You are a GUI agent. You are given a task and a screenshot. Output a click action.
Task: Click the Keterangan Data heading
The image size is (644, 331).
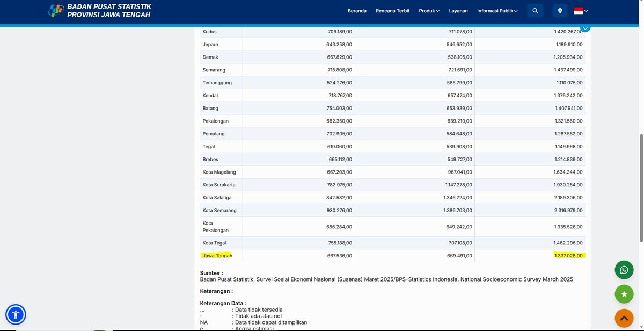point(223,303)
